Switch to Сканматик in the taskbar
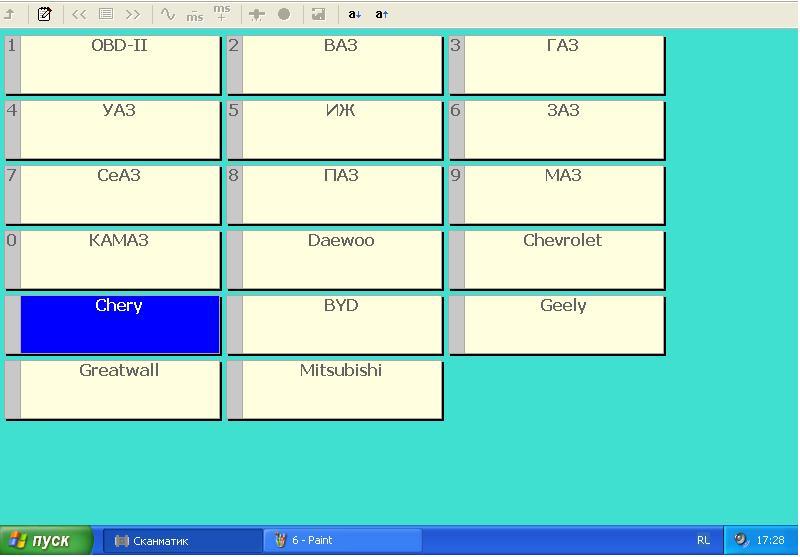This screenshot has width=800, height=557. coord(183,541)
